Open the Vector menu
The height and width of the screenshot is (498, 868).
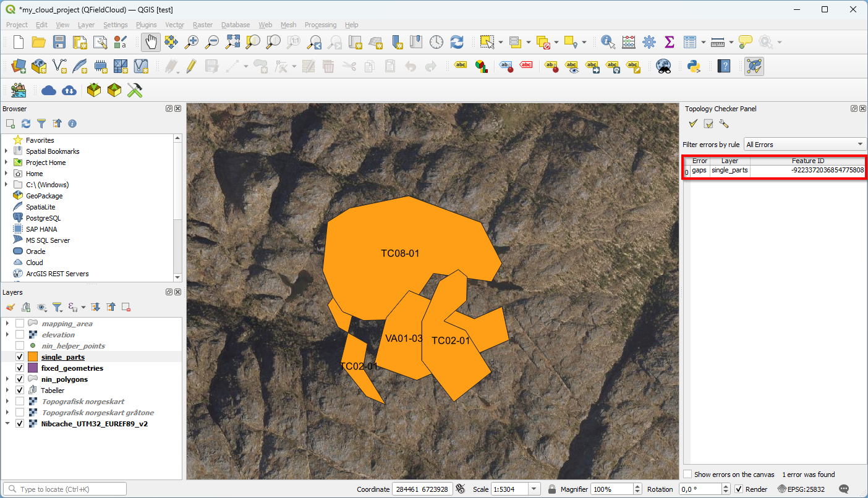(x=174, y=25)
